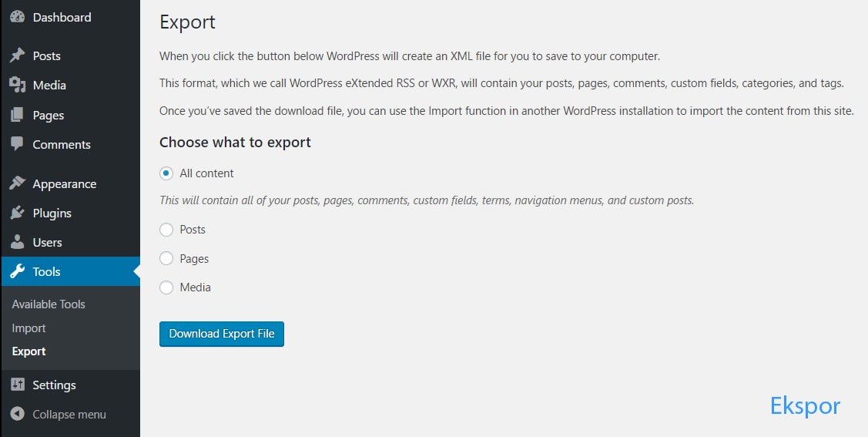Image resolution: width=868 pixels, height=437 pixels.
Task: Click the 'When you click the button below' sentence
Action: 411,56
